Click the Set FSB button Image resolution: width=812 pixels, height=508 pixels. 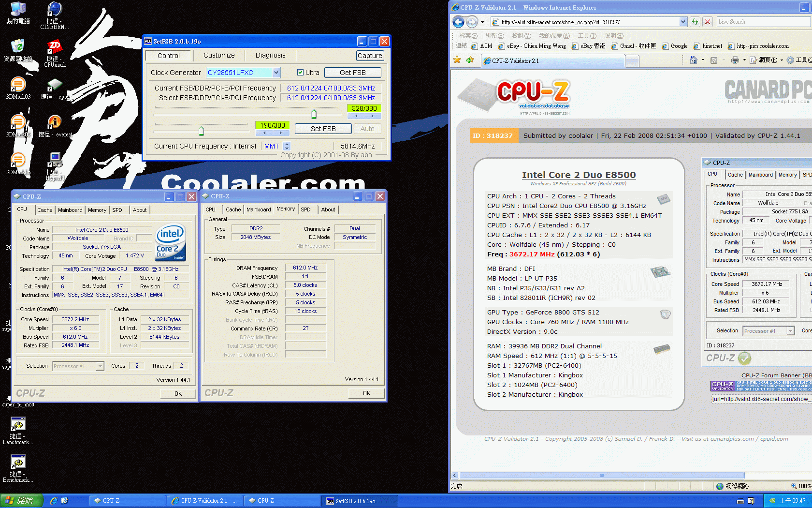[x=323, y=129]
